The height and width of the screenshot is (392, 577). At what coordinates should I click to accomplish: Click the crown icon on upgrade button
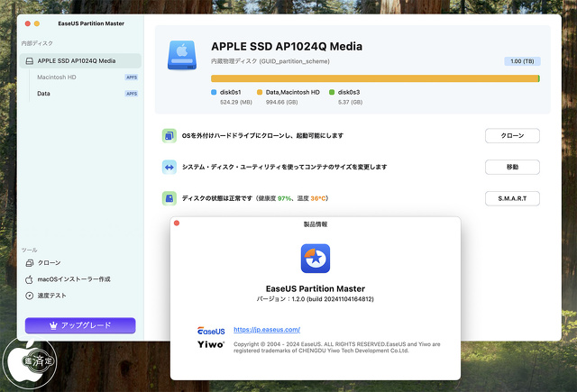(x=53, y=325)
